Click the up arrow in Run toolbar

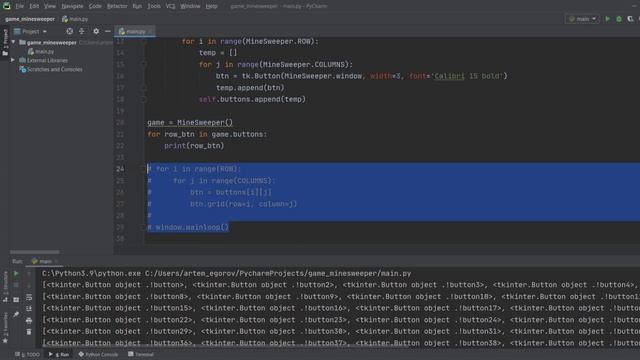(x=29, y=273)
